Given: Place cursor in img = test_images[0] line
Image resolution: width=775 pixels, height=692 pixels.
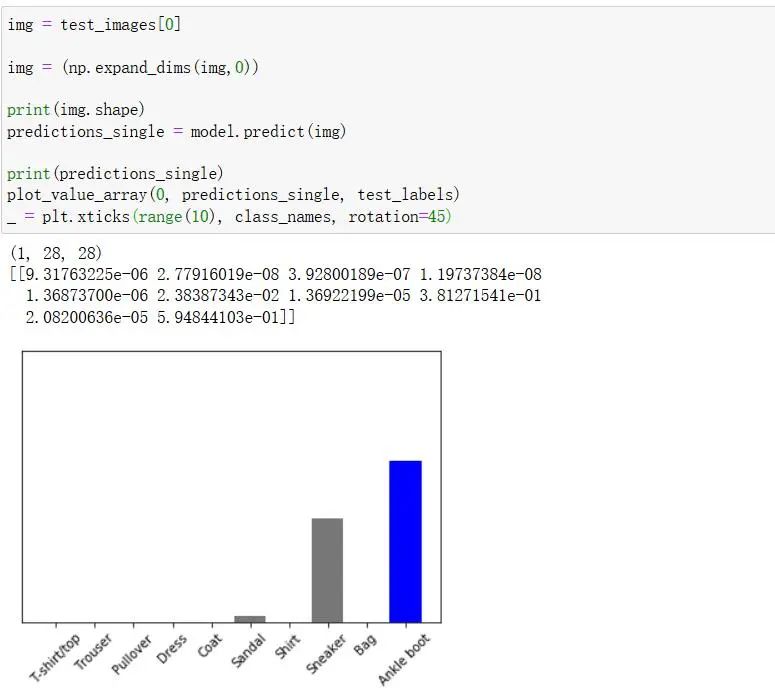Looking at the screenshot, I should [x=94, y=24].
